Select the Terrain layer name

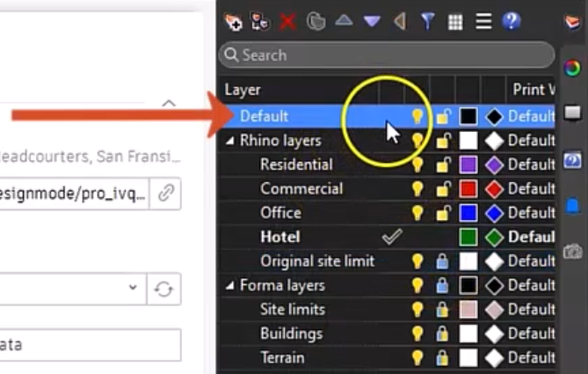click(282, 358)
